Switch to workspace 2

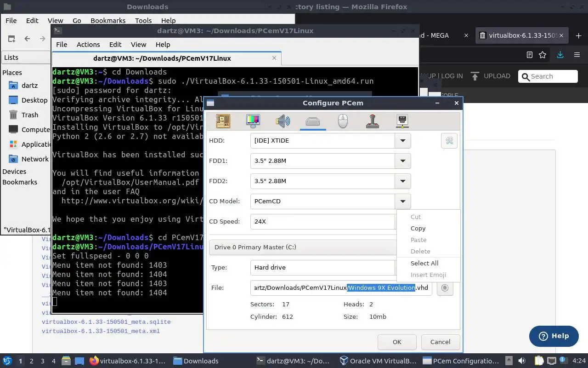(31, 361)
